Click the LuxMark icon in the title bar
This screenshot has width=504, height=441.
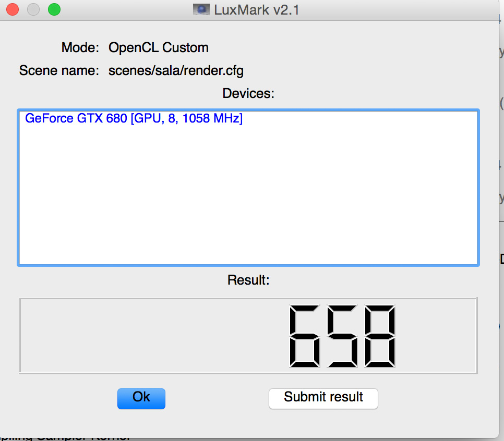coord(201,9)
